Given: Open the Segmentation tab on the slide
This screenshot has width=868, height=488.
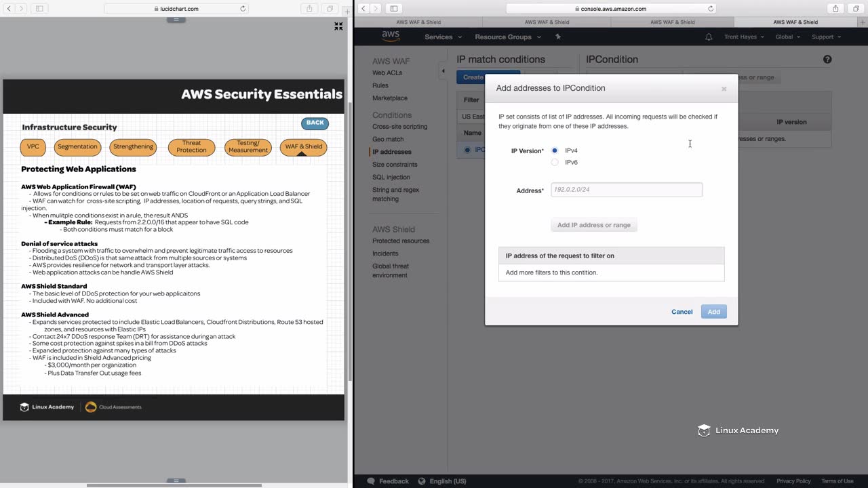Looking at the screenshot, I should [x=77, y=146].
